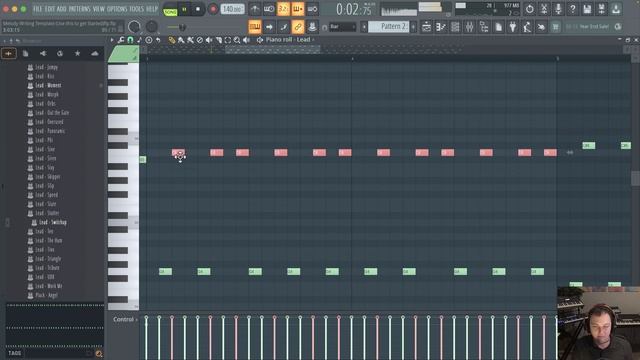Viewport: 640px width, 360px height.
Task: Toggle wait for input to start playing
Action: (x=269, y=9)
